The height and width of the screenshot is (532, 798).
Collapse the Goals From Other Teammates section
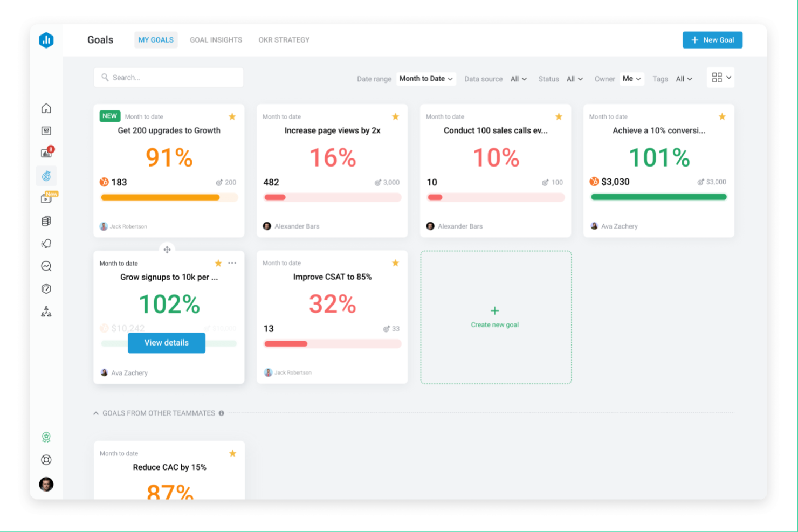95,413
